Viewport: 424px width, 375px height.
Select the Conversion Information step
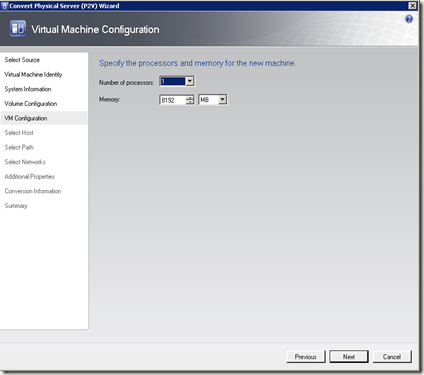coord(33,191)
